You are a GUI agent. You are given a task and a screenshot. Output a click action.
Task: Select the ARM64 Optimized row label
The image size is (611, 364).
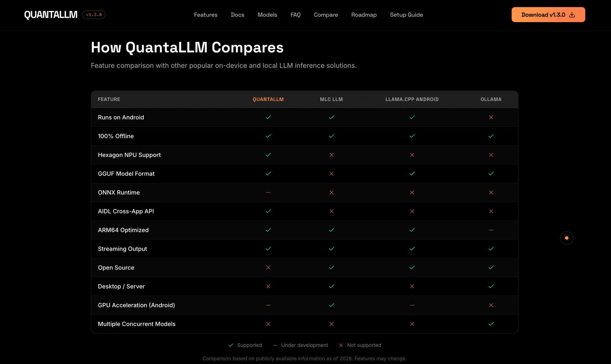click(123, 230)
